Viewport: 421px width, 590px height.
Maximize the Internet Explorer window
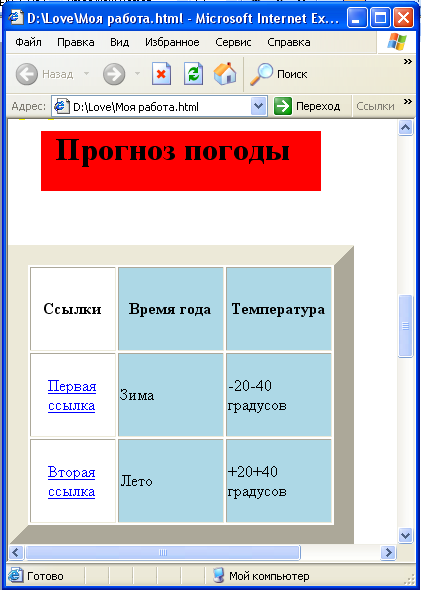click(380, 18)
